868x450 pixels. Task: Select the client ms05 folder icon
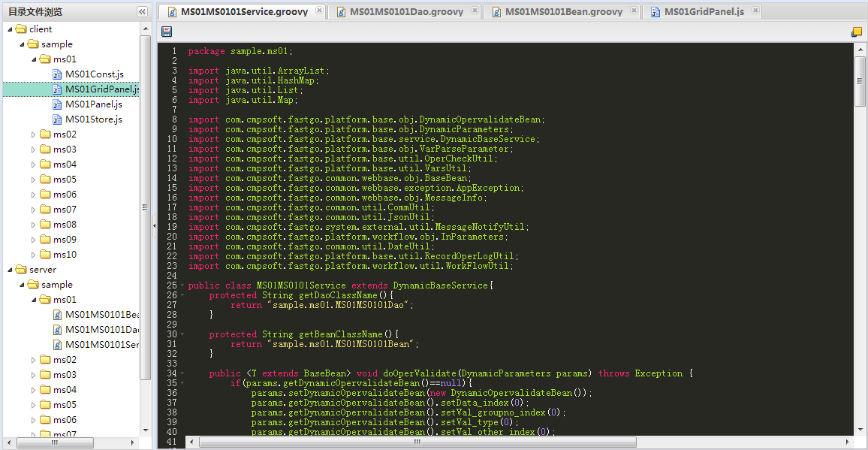[x=45, y=179]
